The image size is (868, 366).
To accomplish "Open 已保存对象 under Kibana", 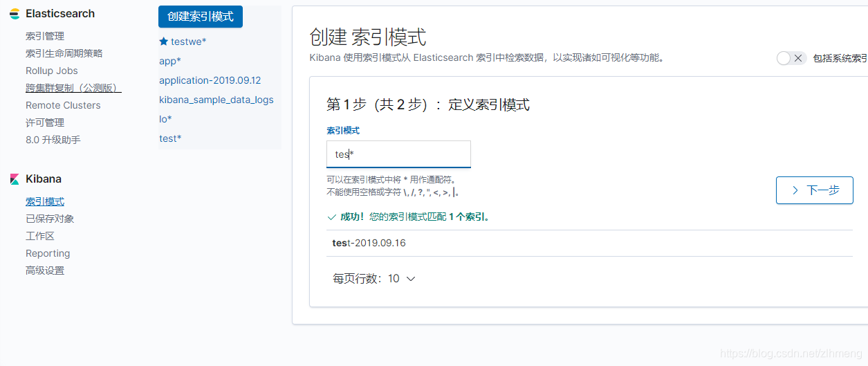I will [x=50, y=219].
